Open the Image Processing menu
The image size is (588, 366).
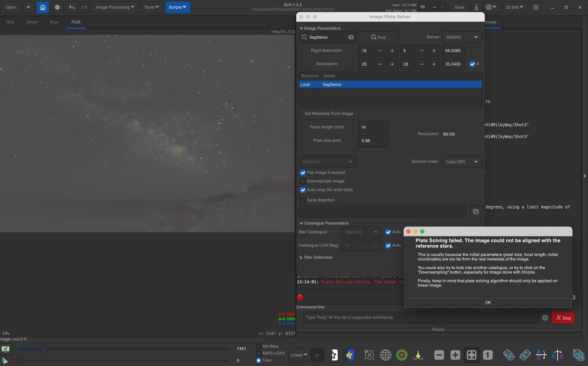click(115, 7)
